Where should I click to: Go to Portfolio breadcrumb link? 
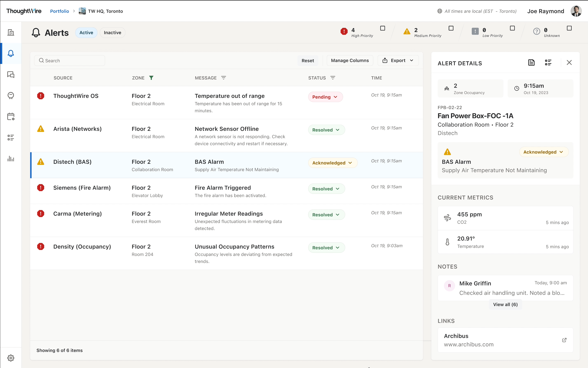[60, 11]
